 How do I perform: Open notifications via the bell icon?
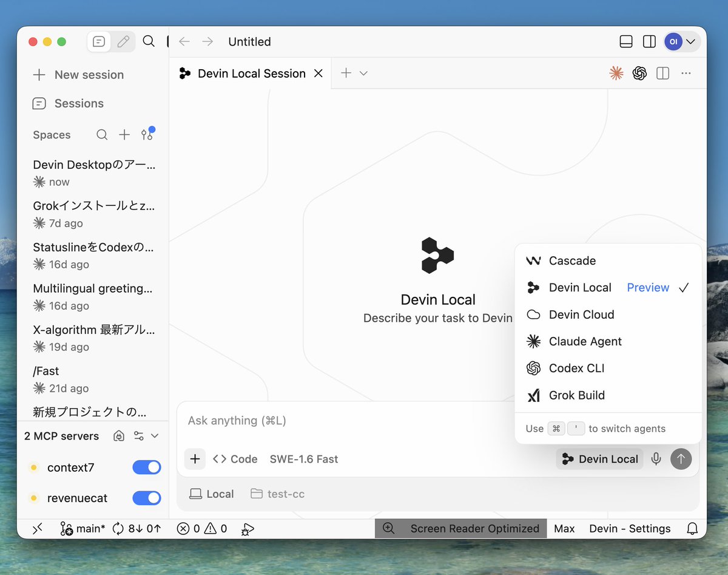[692, 529]
